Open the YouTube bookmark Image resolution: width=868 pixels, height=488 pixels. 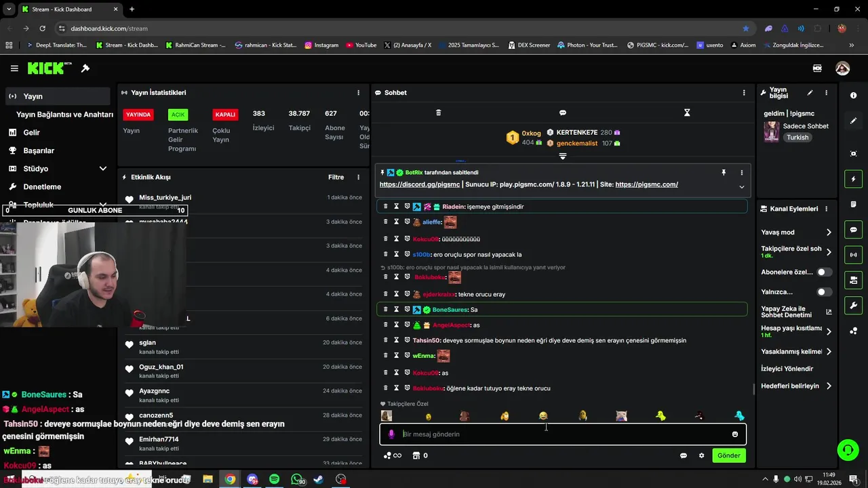point(361,45)
